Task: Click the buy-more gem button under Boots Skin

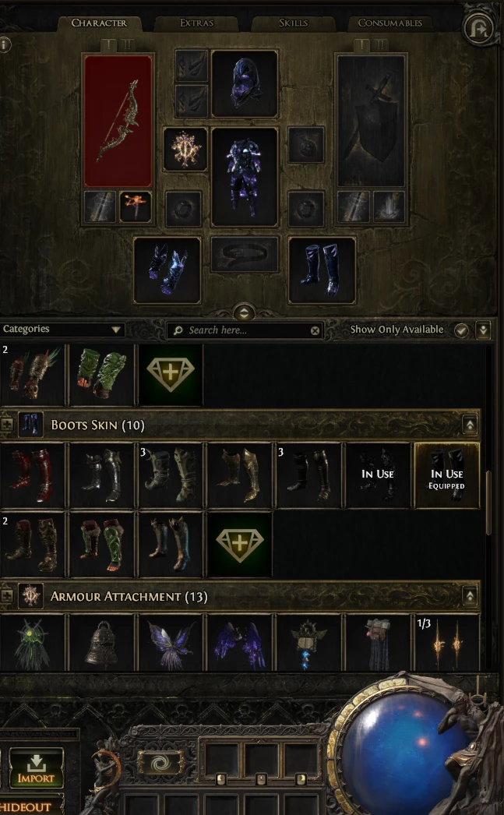Action: [x=239, y=544]
